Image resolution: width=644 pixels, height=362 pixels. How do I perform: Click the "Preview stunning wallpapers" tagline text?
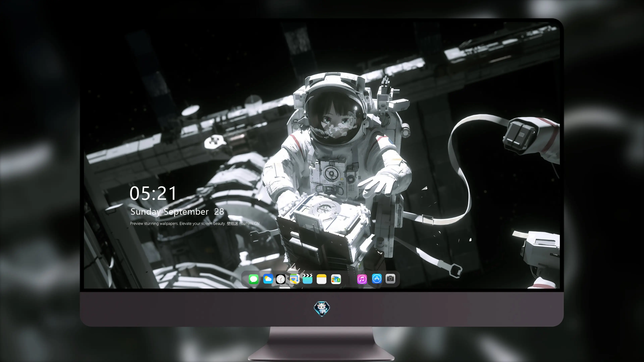point(195,223)
